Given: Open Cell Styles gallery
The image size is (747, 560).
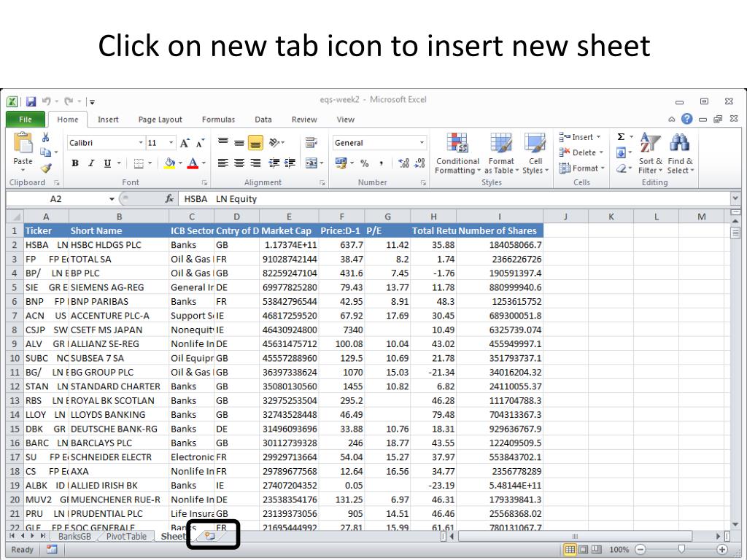Looking at the screenshot, I should click(x=535, y=153).
